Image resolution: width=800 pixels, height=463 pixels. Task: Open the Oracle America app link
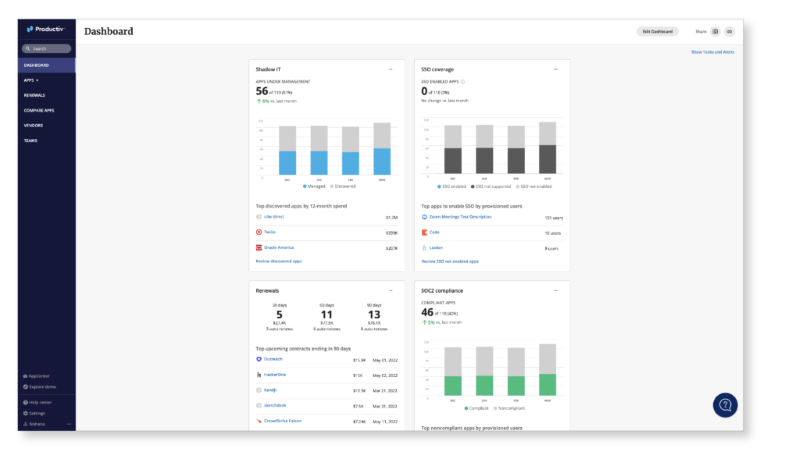point(279,248)
